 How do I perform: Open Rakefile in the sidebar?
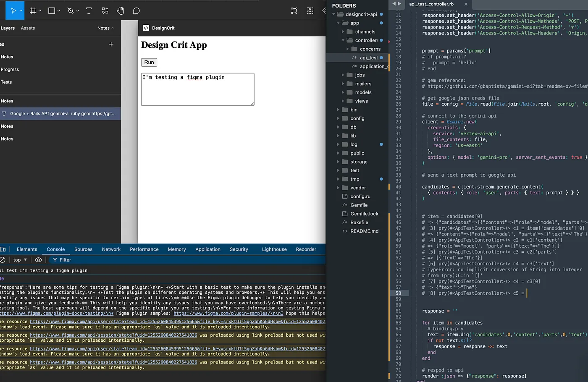point(359,222)
